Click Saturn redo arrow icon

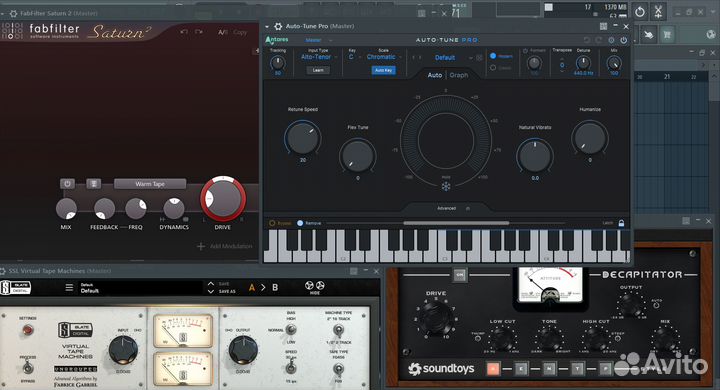199,32
